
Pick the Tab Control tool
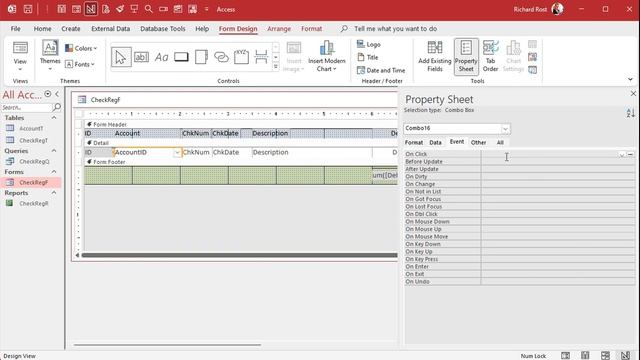[x=201, y=57]
